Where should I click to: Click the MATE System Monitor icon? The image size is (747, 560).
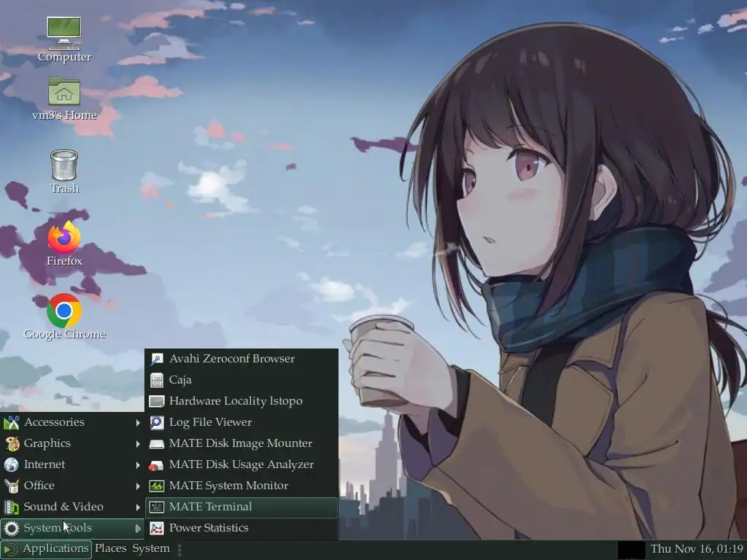click(157, 486)
